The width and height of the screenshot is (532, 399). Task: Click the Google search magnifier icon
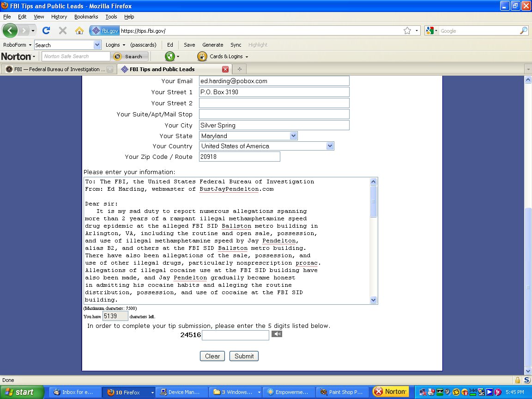[x=524, y=30]
